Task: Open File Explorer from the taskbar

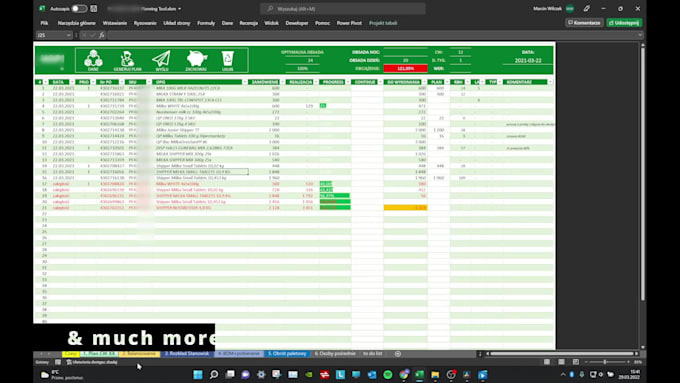Action: pos(435,374)
